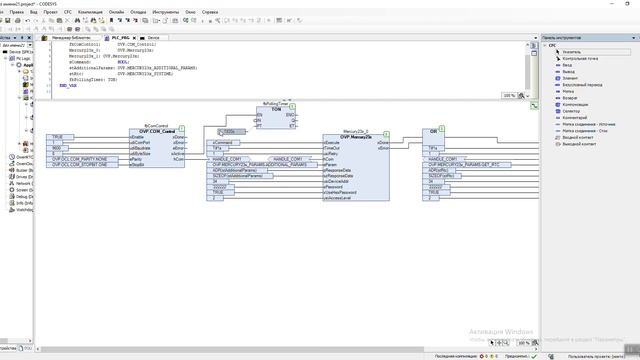The height and width of the screenshot is (360, 640).
Task: Switch to the Менеджер библиотек tab
Action: click(70, 38)
